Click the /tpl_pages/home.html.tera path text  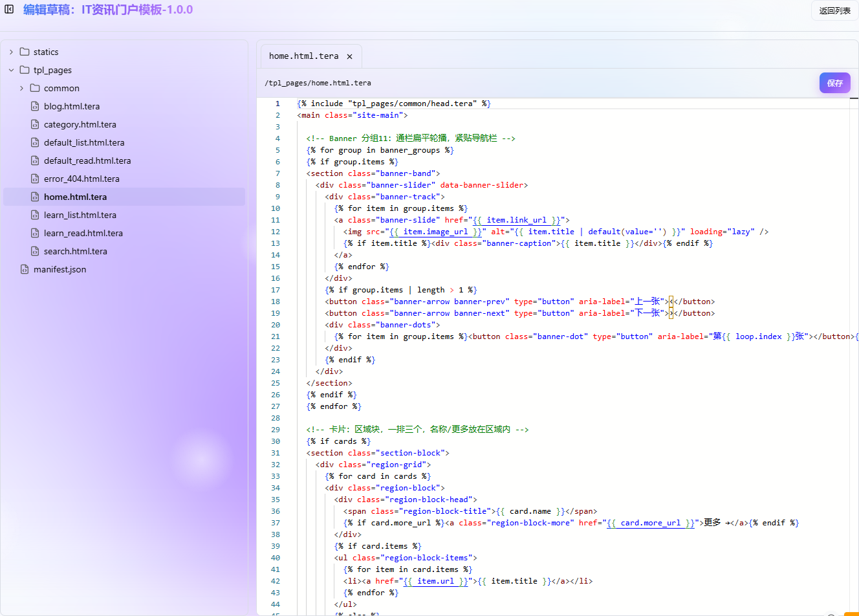(318, 83)
